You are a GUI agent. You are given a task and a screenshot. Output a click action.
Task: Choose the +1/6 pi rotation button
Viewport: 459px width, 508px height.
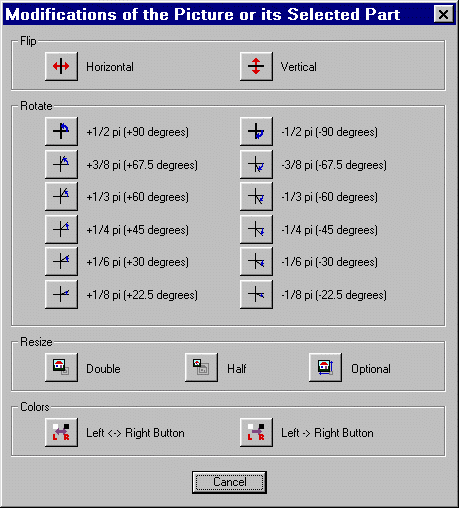[x=61, y=261]
